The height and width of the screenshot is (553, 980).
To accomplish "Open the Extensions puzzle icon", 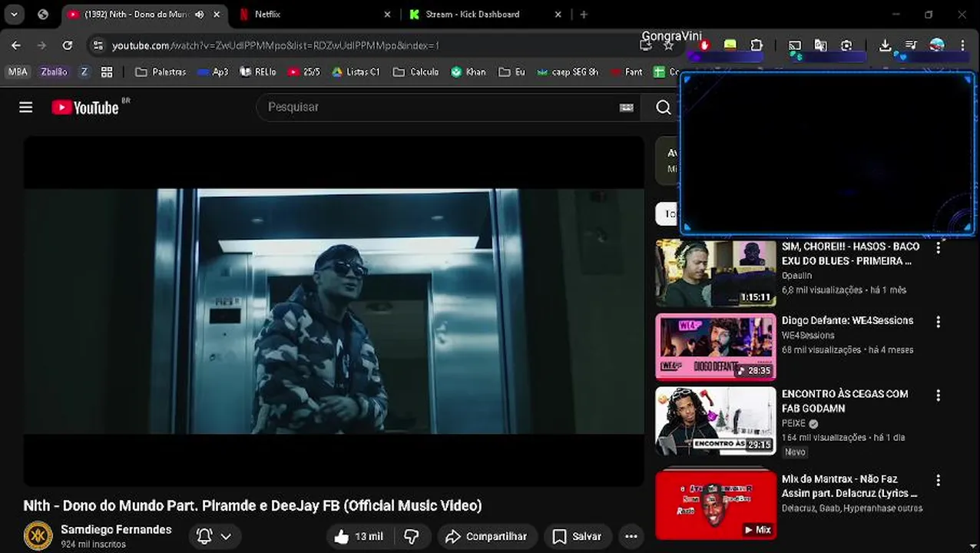I will coord(756,45).
